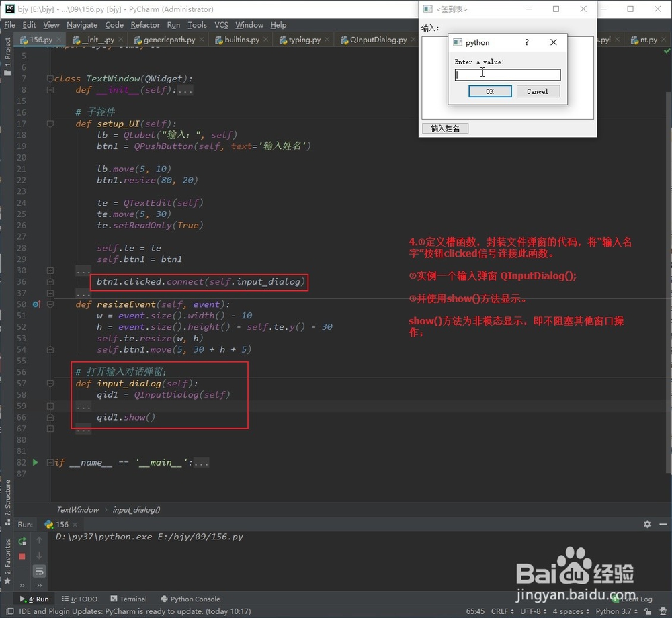Rerun the 156 script with the green rerun icon

[x=22, y=541]
